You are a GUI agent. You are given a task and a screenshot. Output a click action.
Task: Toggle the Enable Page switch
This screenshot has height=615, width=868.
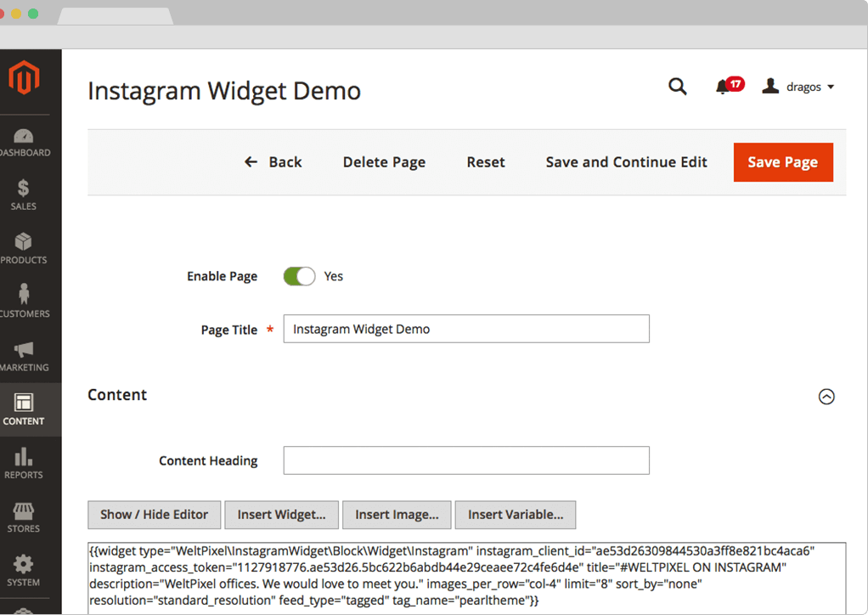[x=299, y=276]
